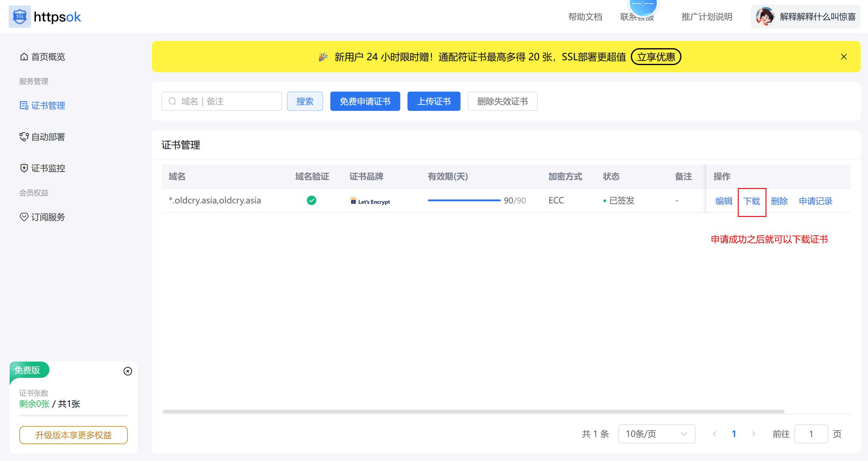
Task: Go to the previous page arrow
Action: (x=714, y=434)
